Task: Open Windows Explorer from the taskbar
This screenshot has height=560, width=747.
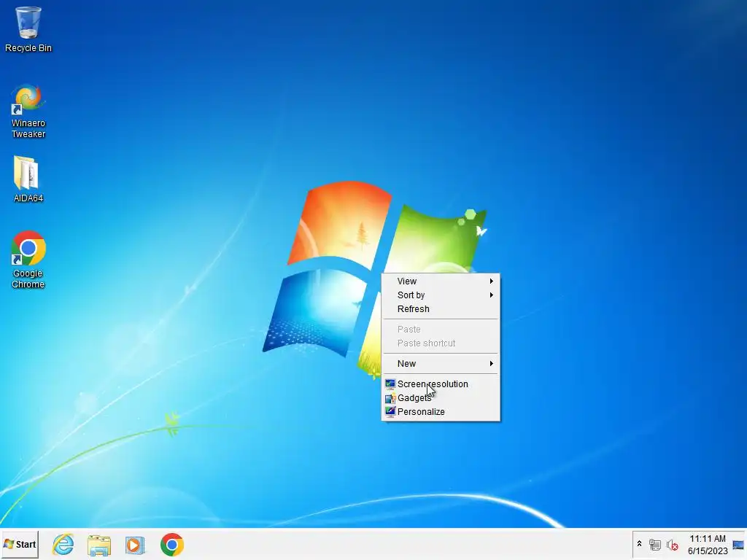Action: click(99, 545)
